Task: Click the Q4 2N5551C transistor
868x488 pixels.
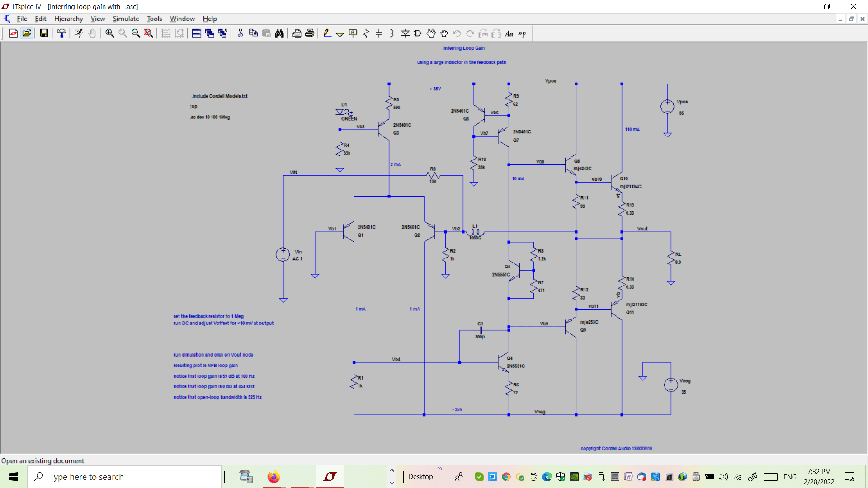Action: coord(503,362)
